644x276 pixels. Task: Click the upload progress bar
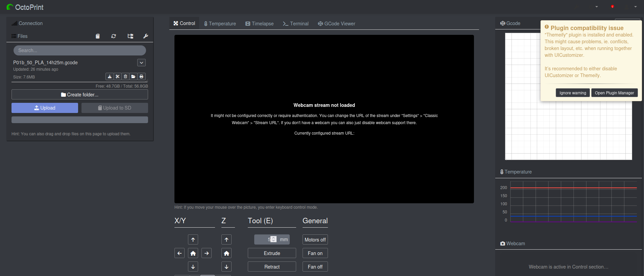[80, 120]
